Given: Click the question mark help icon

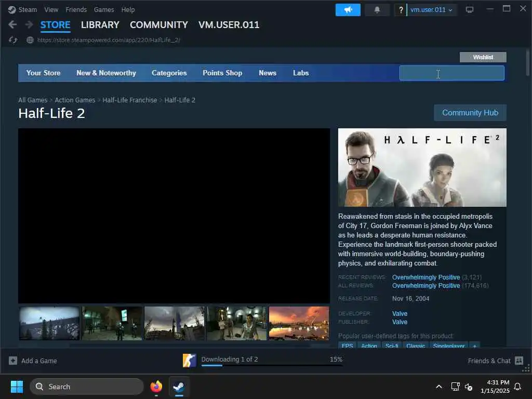Looking at the screenshot, I should click(401, 10).
